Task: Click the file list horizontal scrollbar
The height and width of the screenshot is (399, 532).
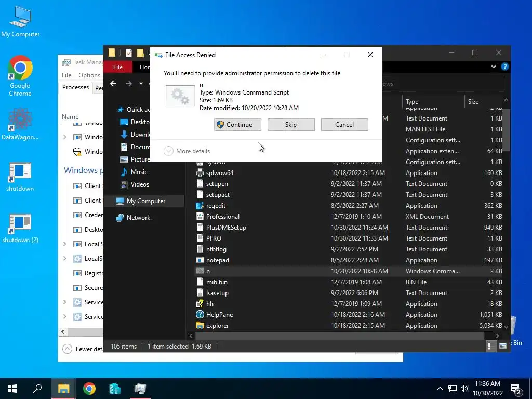Action: [339, 336]
